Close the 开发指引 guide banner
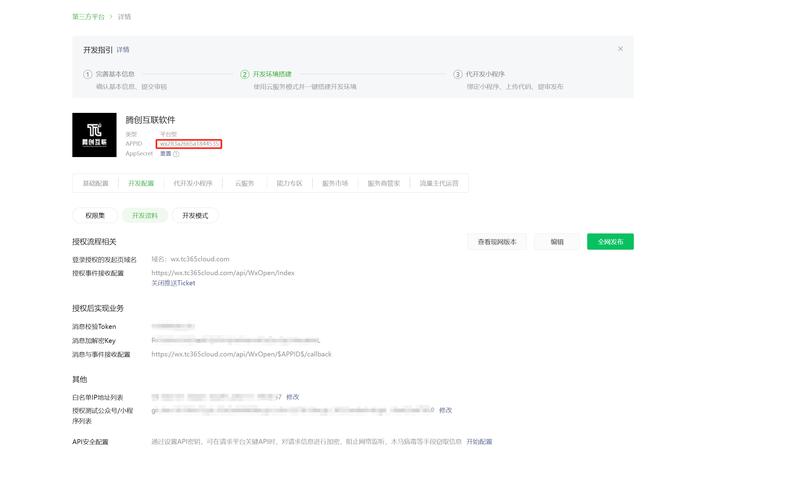The width and height of the screenshot is (785, 500). pyautogui.click(x=620, y=49)
